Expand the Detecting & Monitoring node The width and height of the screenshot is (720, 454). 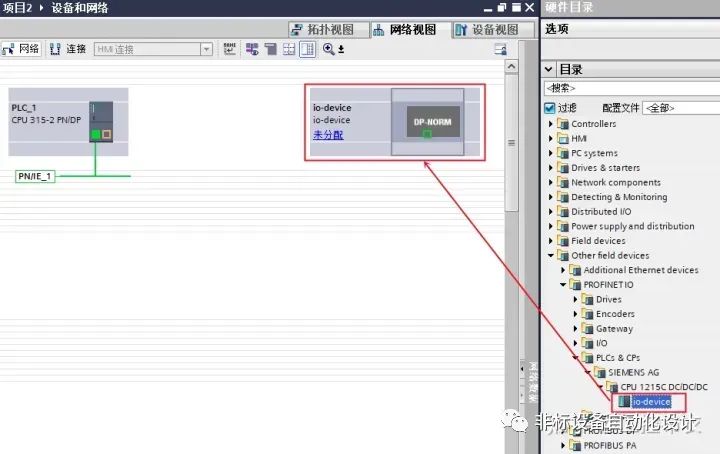551,197
